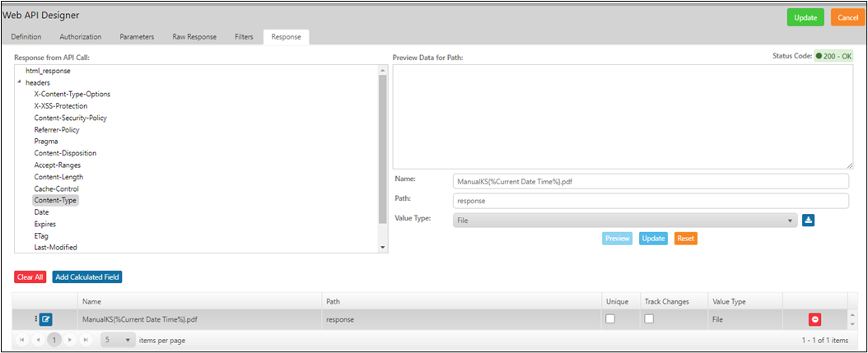Screen dimensions: 868x353
Task: Collapse the headers tree node
Action: tap(20, 82)
